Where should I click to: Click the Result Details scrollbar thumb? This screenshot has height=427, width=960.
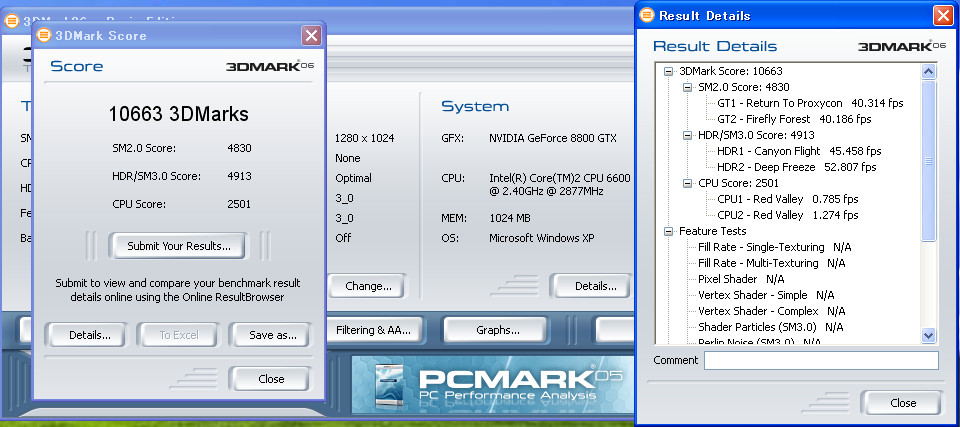click(928, 161)
